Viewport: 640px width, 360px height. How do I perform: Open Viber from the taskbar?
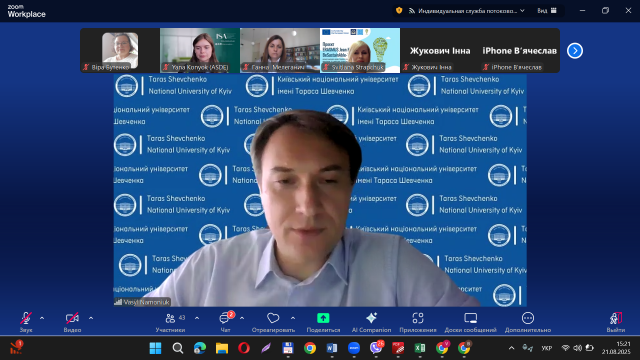point(376,348)
